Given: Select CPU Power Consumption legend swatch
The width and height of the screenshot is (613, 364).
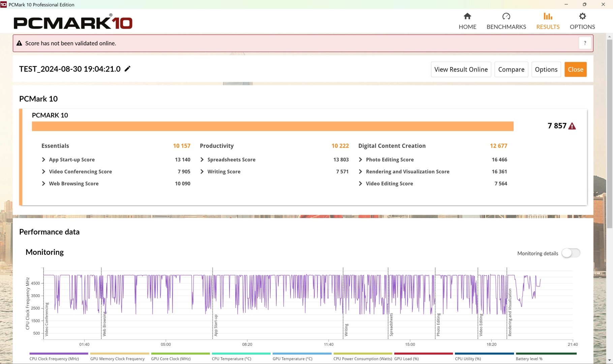Looking at the screenshot, I should pyautogui.click(x=363, y=354).
